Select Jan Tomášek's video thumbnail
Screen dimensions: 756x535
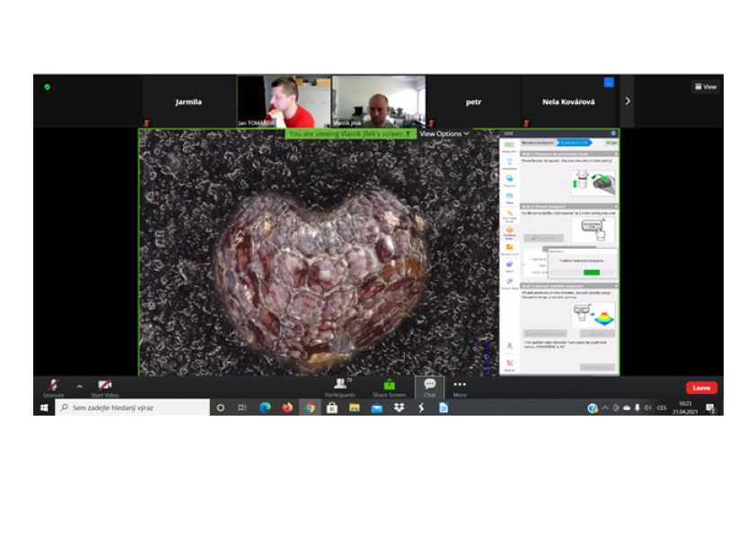point(283,101)
